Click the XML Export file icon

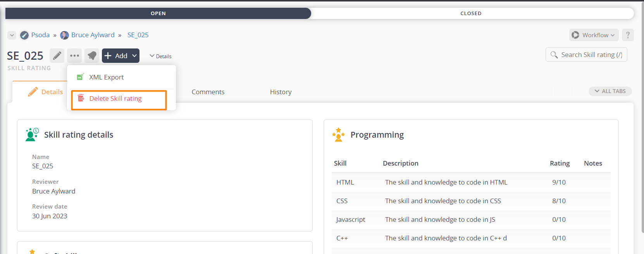tap(80, 77)
